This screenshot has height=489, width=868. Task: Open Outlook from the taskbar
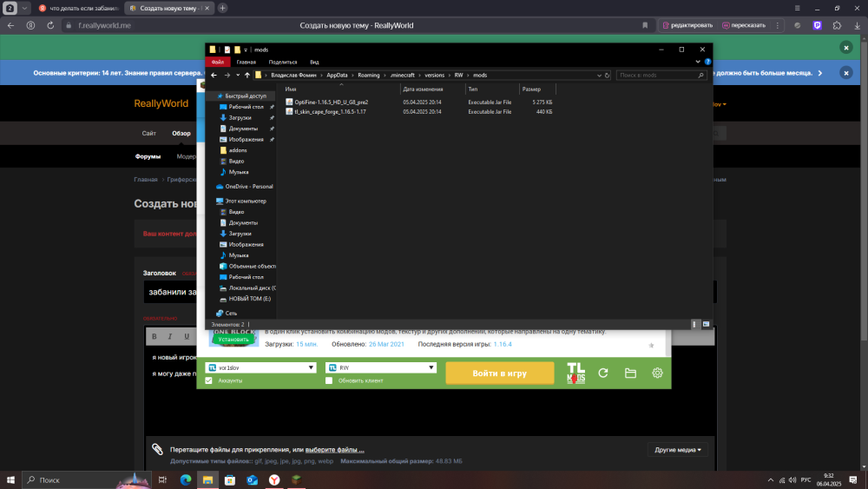(252, 480)
